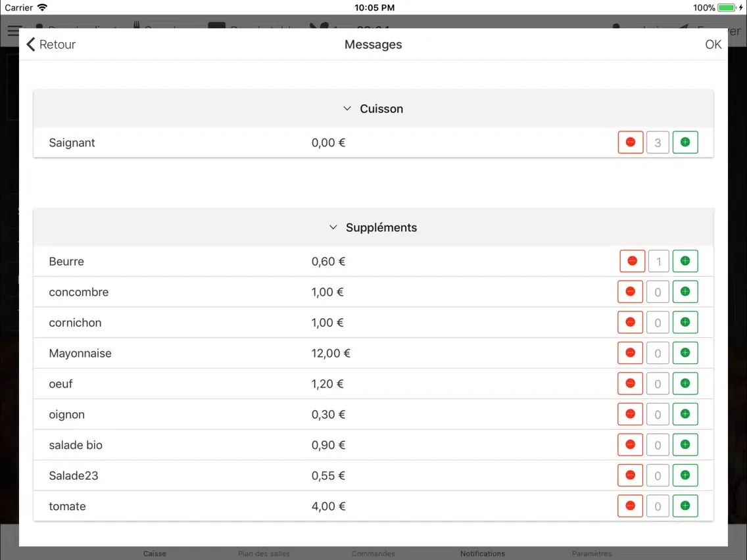Screen dimensions: 747x560
Task: Decrease oignon quantity with red minus
Action: 630,414
